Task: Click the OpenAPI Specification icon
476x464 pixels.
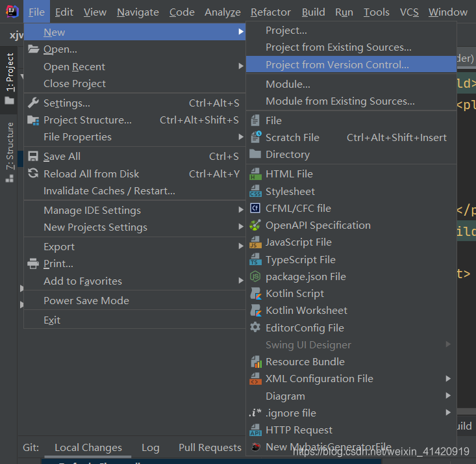Action: pyautogui.click(x=255, y=225)
